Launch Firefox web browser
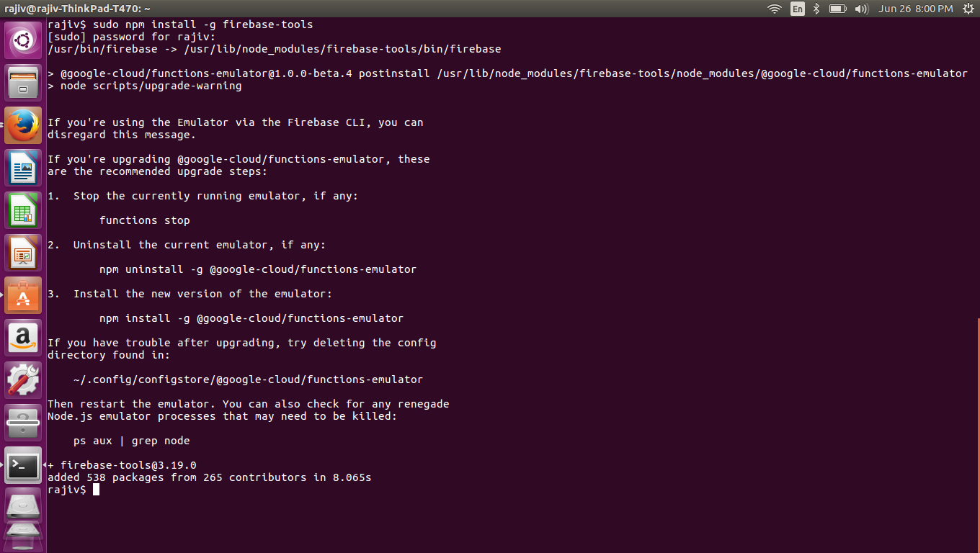Viewport: 980px width, 553px height. pyautogui.click(x=23, y=125)
